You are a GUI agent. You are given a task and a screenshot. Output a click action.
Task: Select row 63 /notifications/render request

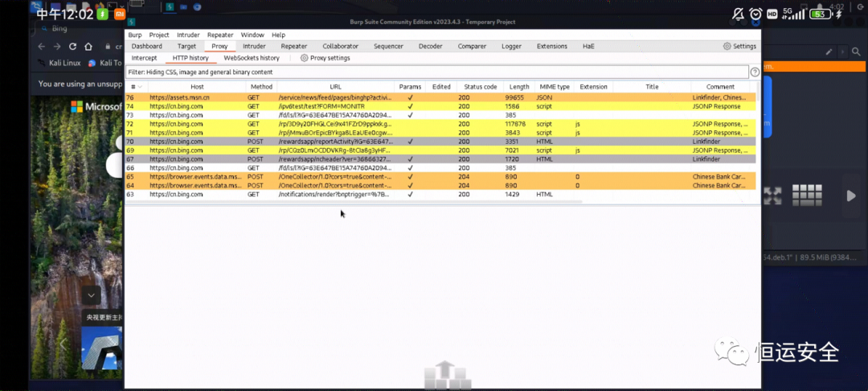pyautogui.click(x=440, y=195)
